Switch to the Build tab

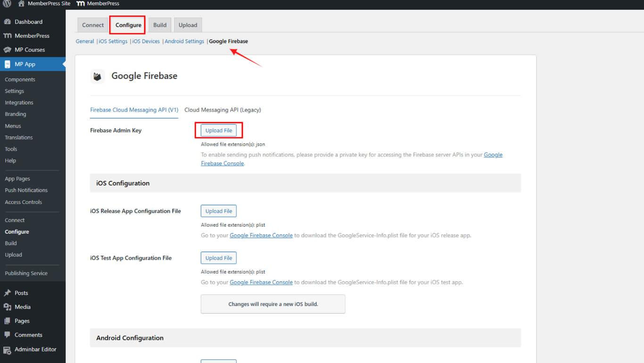tap(159, 25)
